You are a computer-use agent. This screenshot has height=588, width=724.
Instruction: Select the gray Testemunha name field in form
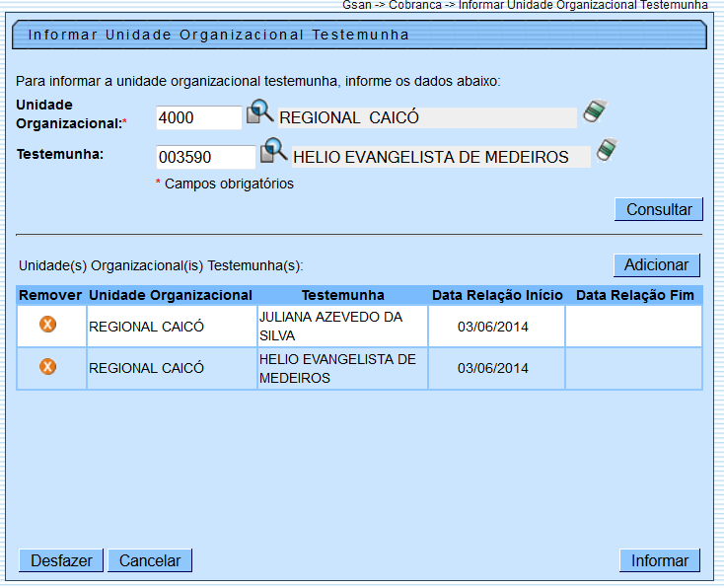pyautogui.click(x=441, y=157)
